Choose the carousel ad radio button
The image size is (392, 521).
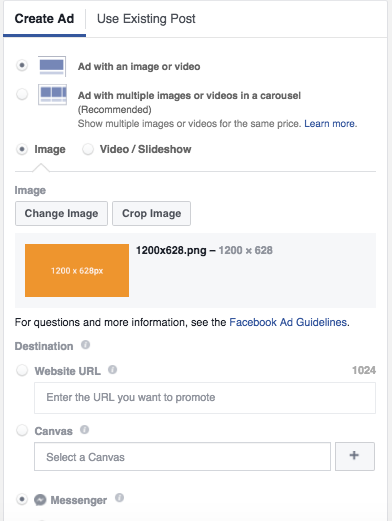(22, 94)
